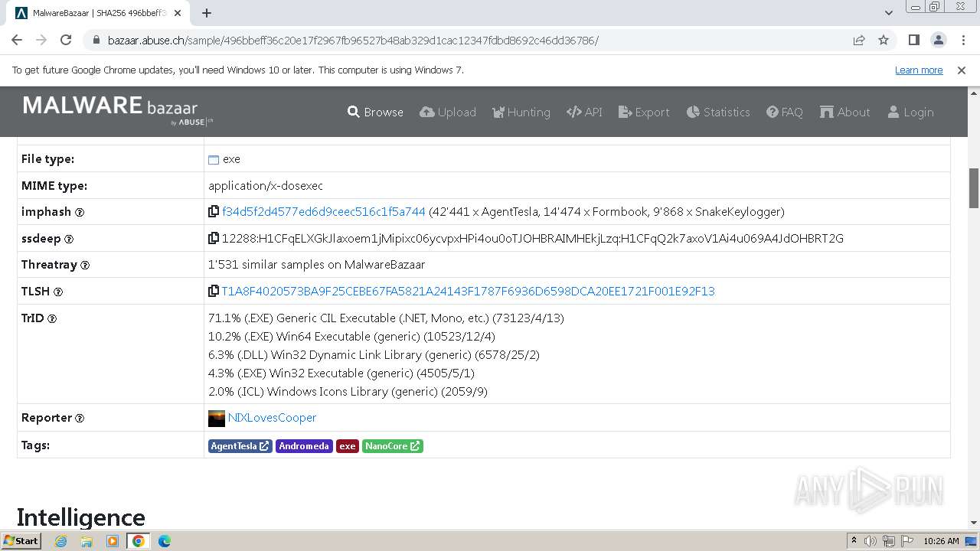Open the tab search dropdown arrow

point(888,13)
